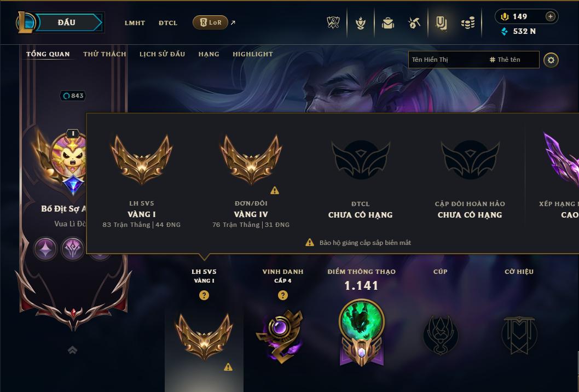Expand profile banner with double chevron
The image size is (579, 392).
73,350
